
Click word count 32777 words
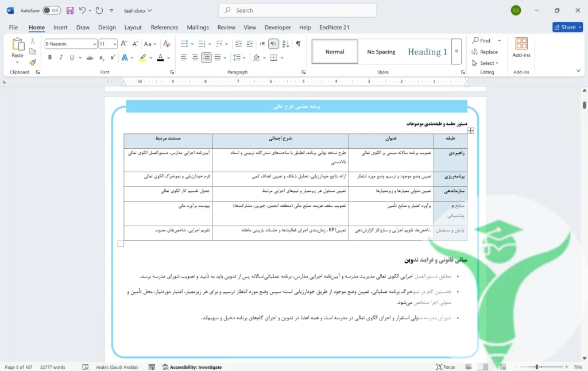point(52,367)
